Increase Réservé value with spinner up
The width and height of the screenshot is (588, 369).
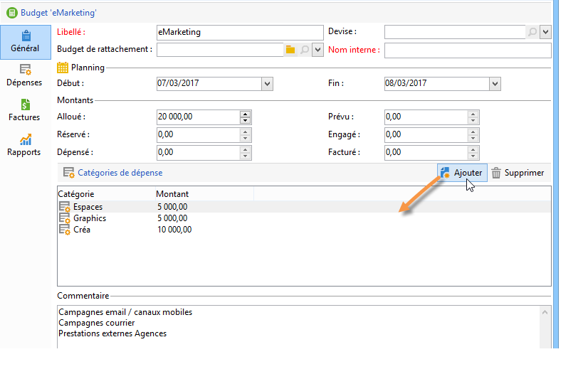[246, 132]
